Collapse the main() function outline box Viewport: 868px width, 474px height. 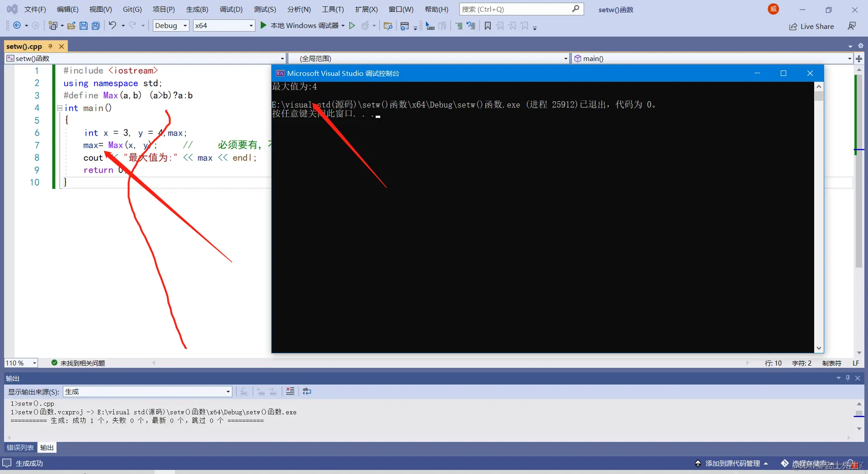point(59,108)
